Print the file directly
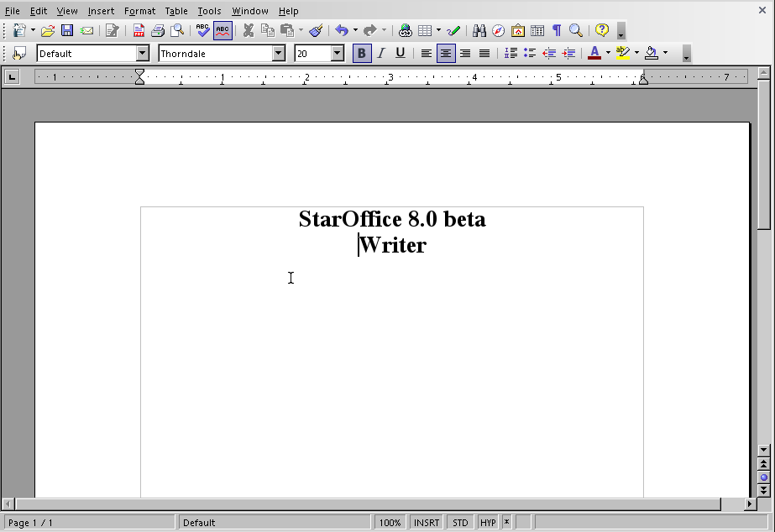Image resolution: width=775 pixels, height=532 pixels. 158,30
